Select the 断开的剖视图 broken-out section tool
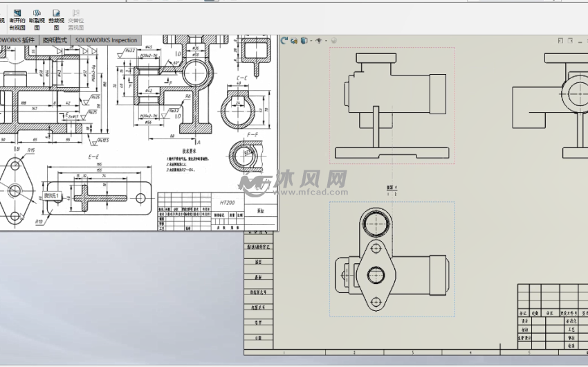 (17, 19)
